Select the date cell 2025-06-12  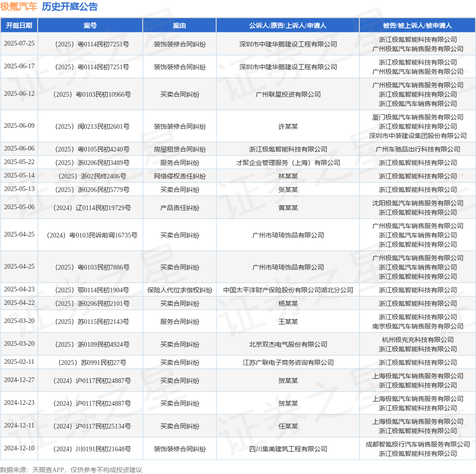[x=19, y=93]
